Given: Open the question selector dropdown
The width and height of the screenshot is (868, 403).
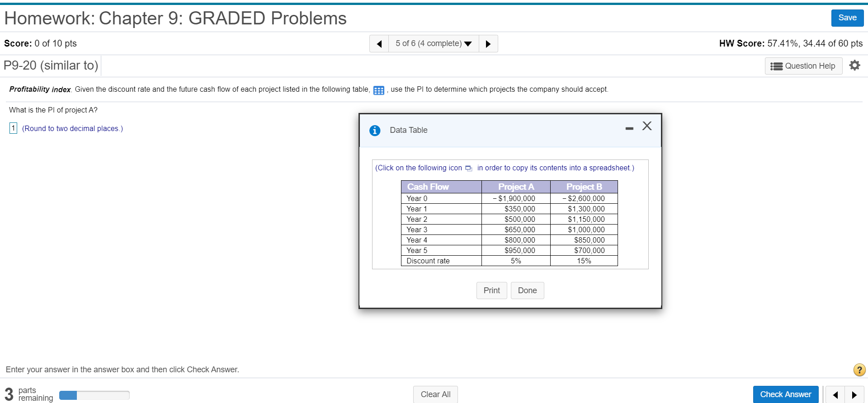Looking at the screenshot, I should pyautogui.click(x=434, y=44).
